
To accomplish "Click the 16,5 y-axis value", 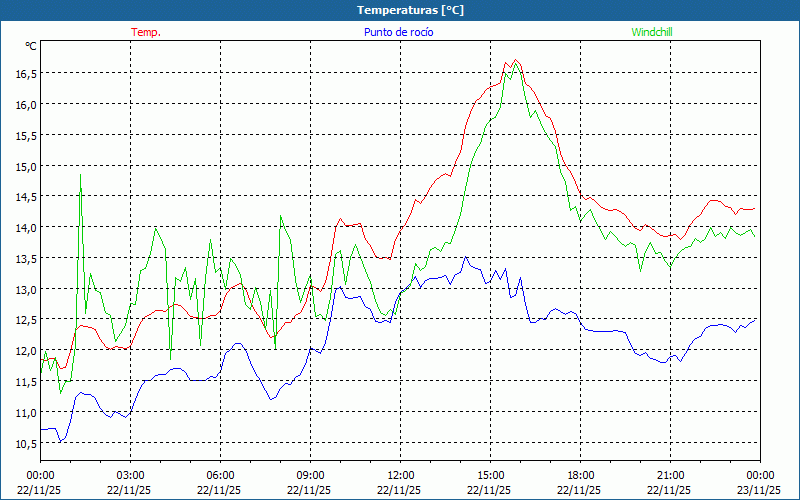I will pos(25,73).
